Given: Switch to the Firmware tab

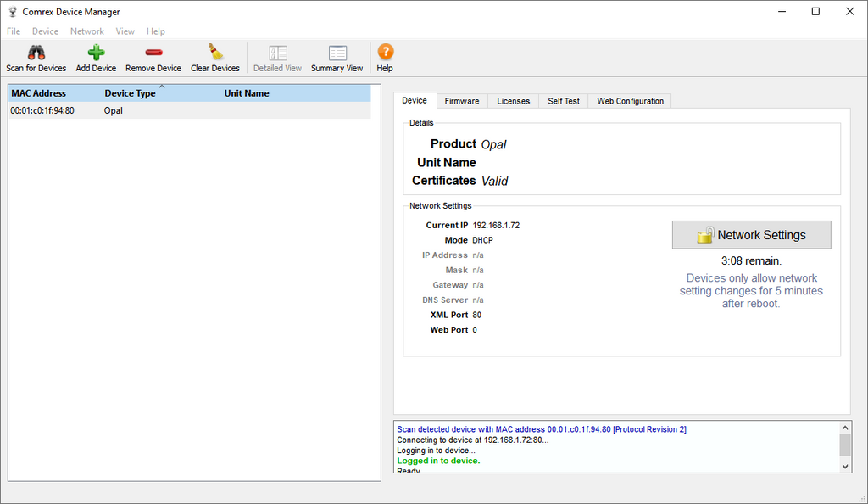Looking at the screenshot, I should [462, 101].
